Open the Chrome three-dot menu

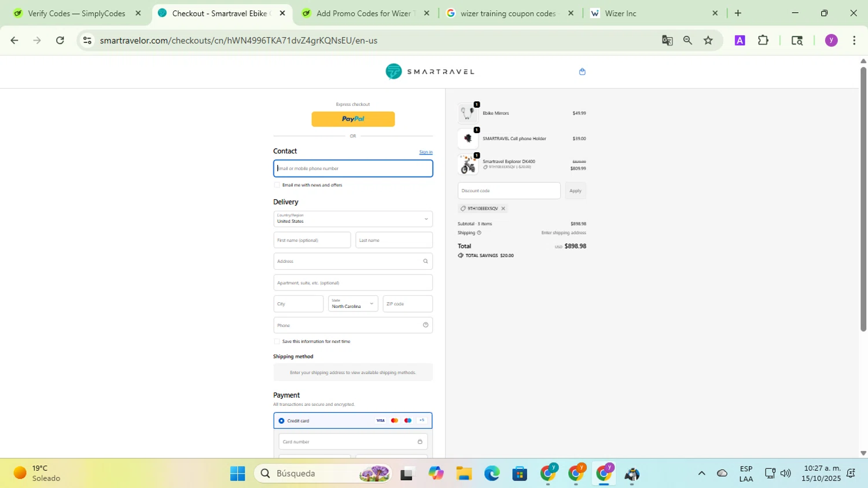coord(854,40)
